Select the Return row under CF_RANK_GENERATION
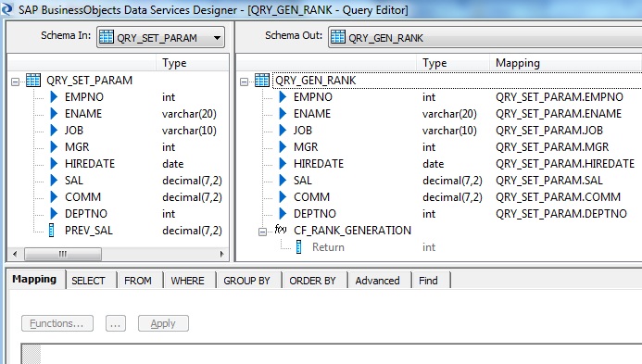 pos(328,247)
